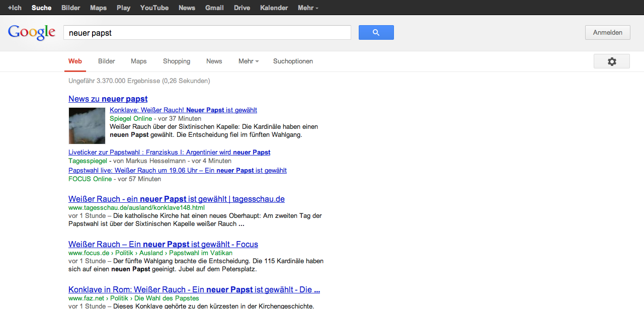Switch to the Shopping results tab

click(177, 61)
